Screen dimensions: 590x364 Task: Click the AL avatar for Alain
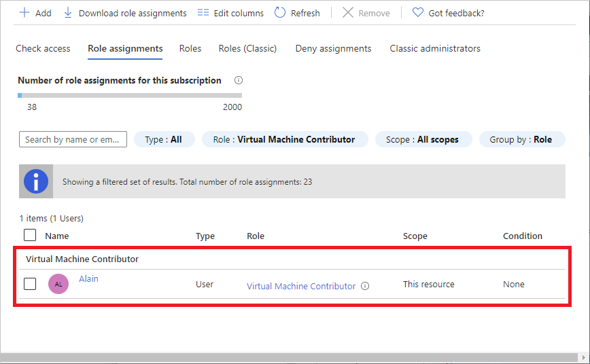58,284
